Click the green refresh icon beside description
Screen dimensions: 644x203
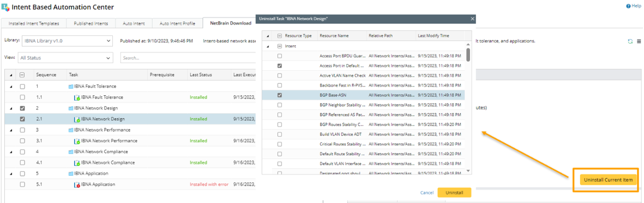click(x=630, y=41)
